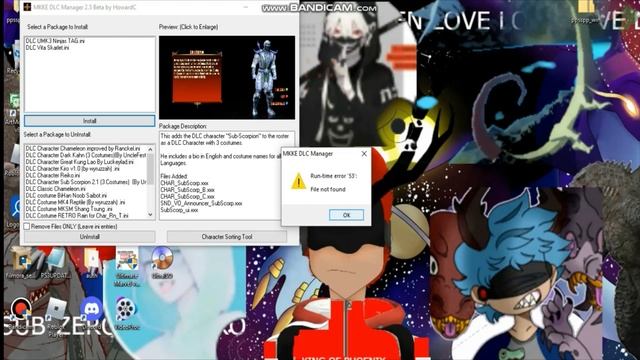Image resolution: width=640 pixels, height=360 pixels.
Task: Select 'DLC Character Chameleon improved by Ranckel.ini'
Action: click(83, 149)
